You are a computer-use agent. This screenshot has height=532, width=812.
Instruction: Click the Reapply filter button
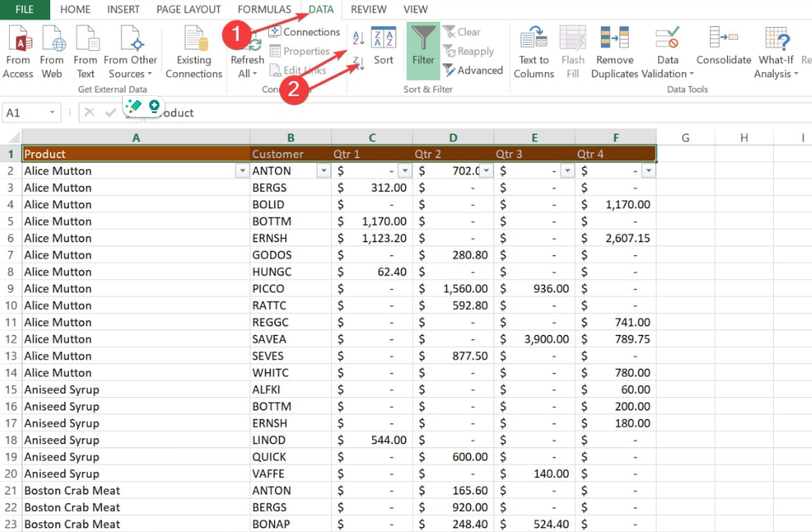point(470,51)
